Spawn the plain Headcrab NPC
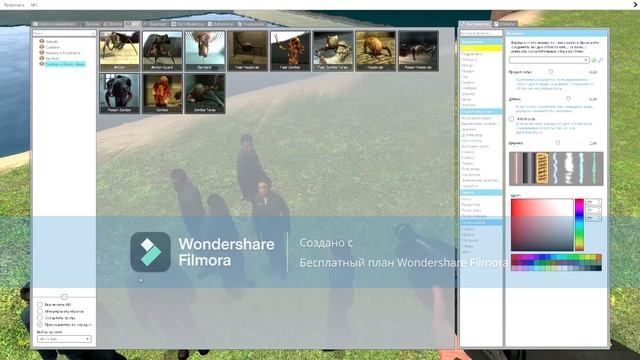This screenshot has width=640, height=360. point(376,51)
